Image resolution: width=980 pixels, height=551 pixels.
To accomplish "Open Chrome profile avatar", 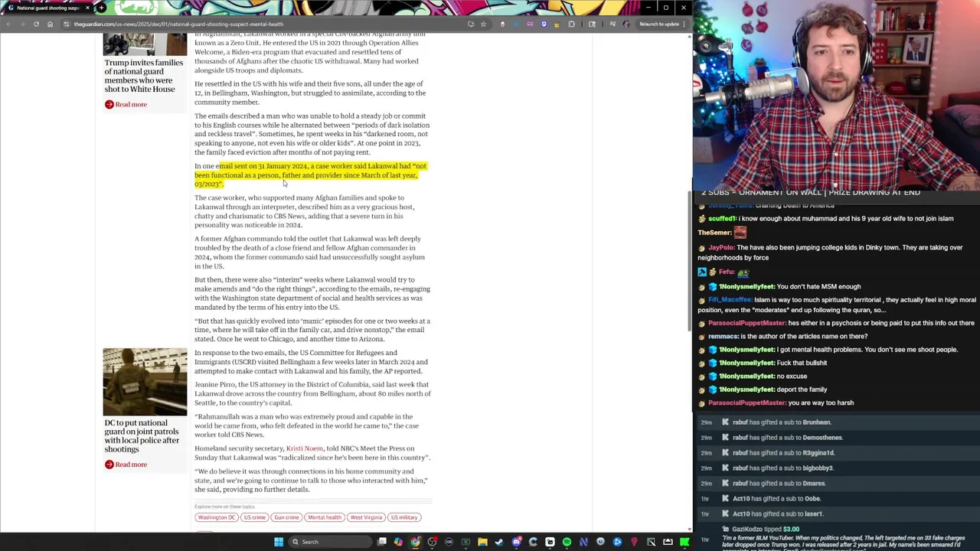I will coord(626,24).
